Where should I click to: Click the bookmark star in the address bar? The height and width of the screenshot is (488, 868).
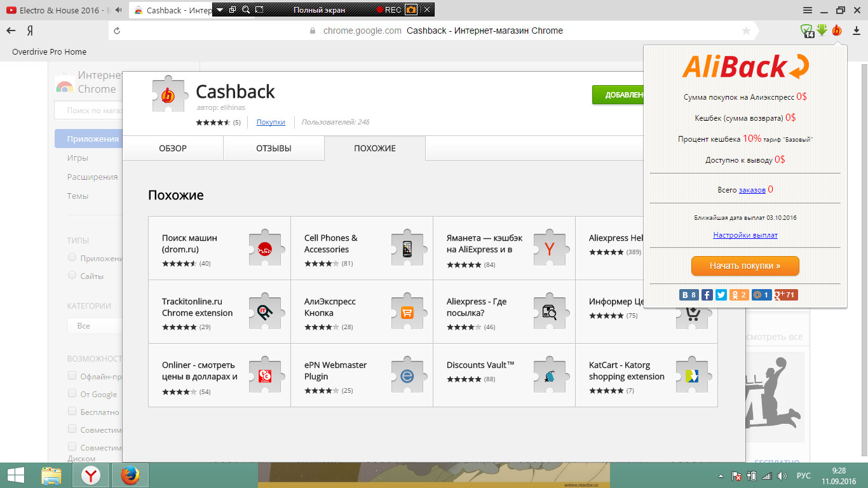click(x=746, y=30)
